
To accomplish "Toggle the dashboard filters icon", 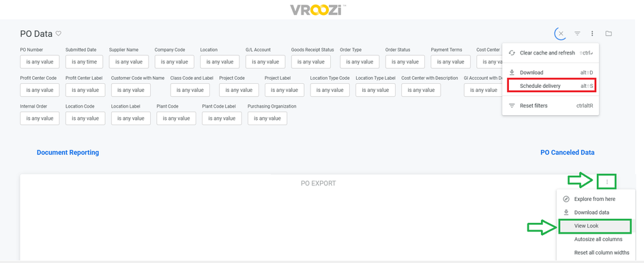I will coord(577,33).
